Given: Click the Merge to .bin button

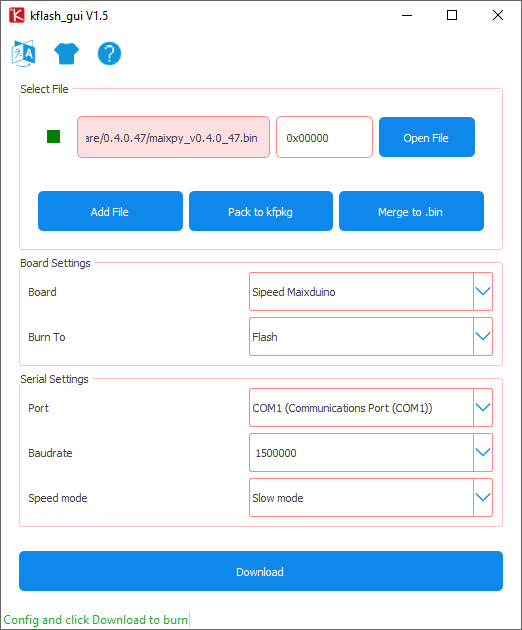Looking at the screenshot, I should pos(411,211).
